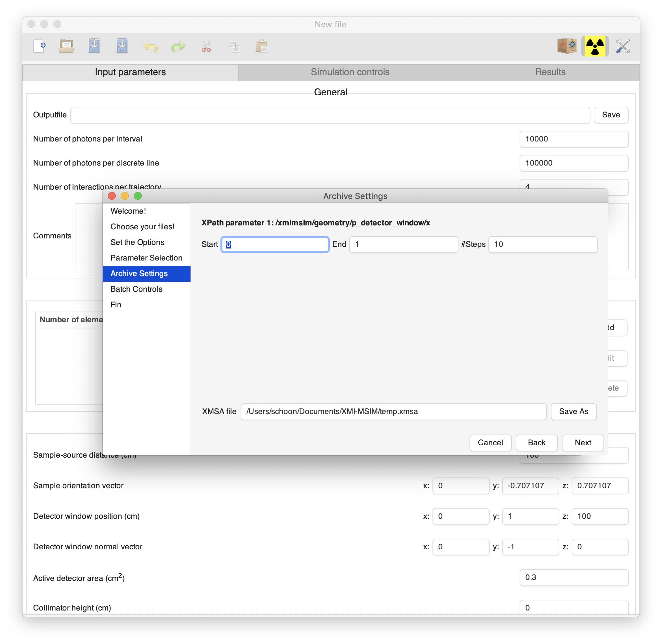Click the Outputfile Save button
The image size is (662, 644).
coord(611,115)
